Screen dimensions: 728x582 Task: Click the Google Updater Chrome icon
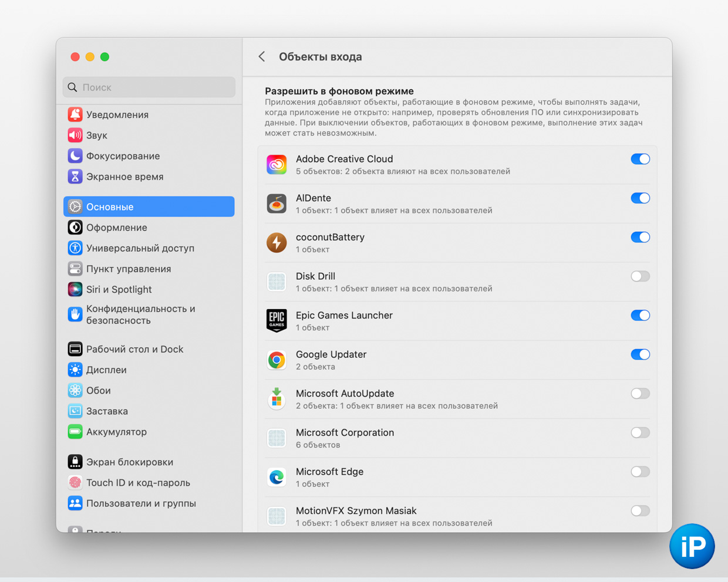(x=277, y=360)
